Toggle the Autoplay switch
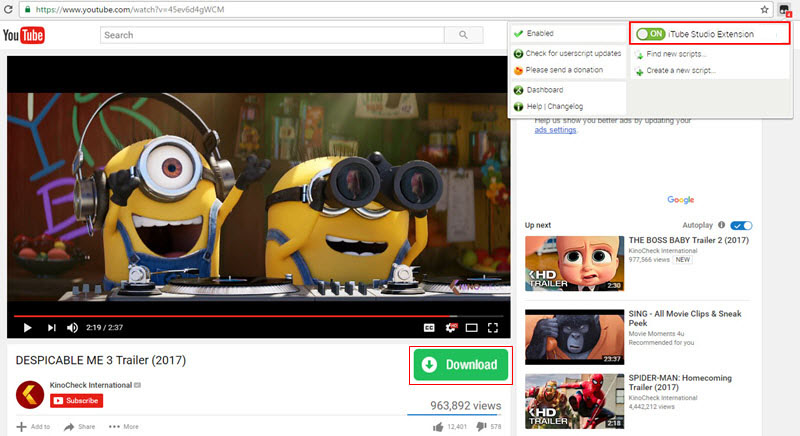Screen dimensions: 800x436 [x=741, y=225]
